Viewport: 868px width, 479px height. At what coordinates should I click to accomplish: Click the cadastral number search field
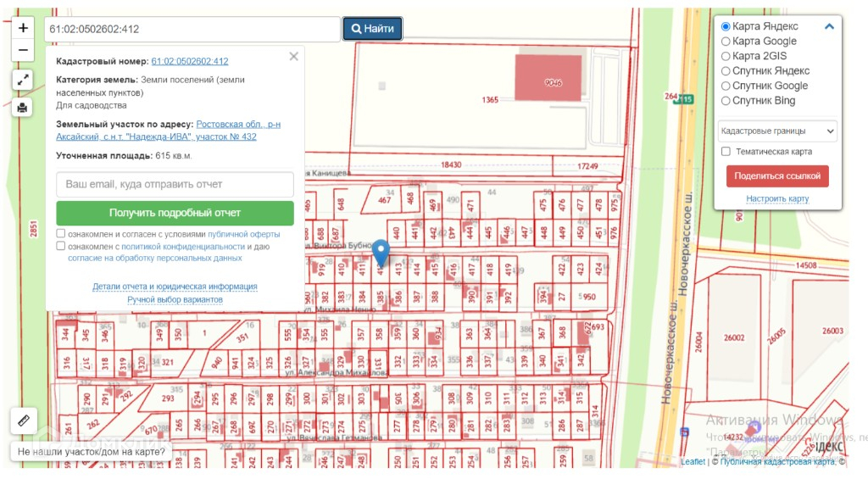[192, 29]
